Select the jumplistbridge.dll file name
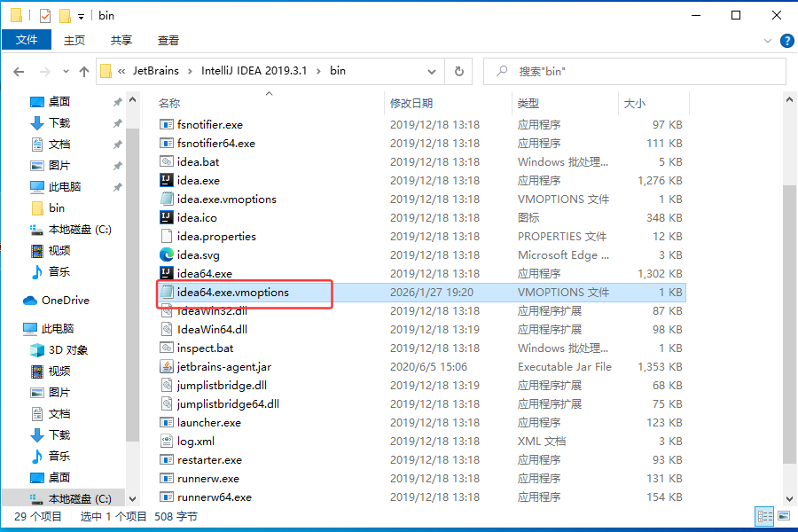The height and width of the screenshot is (532, 798). tap(222, 386)
